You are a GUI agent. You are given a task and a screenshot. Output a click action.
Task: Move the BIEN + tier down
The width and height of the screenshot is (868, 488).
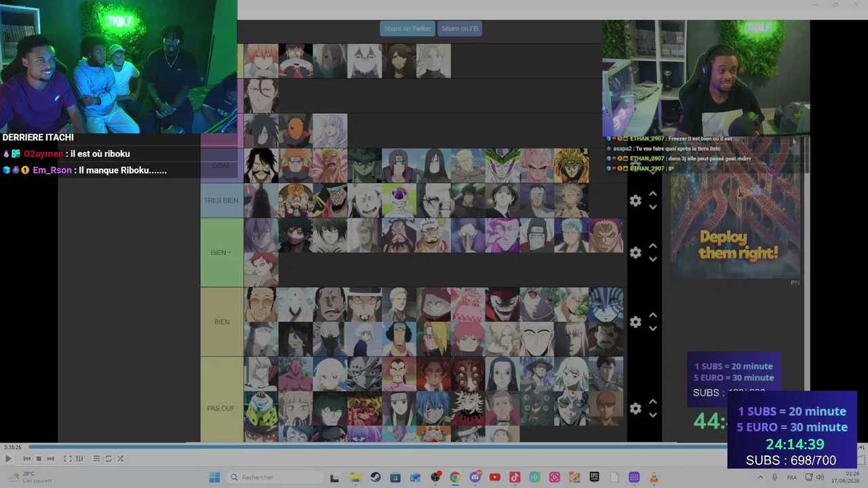653,260
